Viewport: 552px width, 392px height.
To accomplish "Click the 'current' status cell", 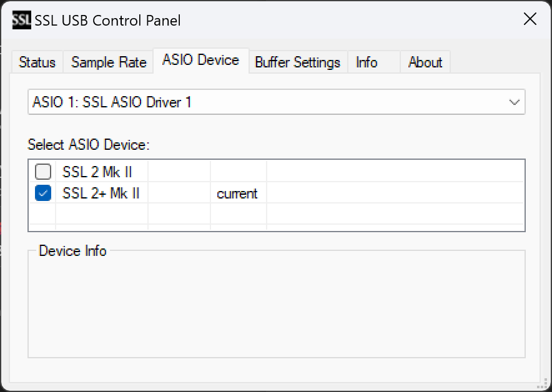I will [x=239, y=193].
